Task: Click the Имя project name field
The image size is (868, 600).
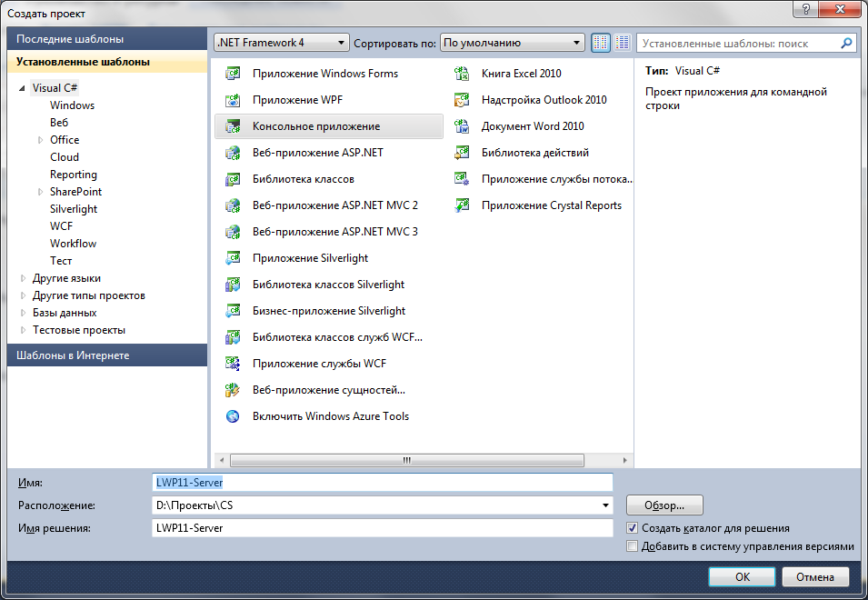Action: 382,482
